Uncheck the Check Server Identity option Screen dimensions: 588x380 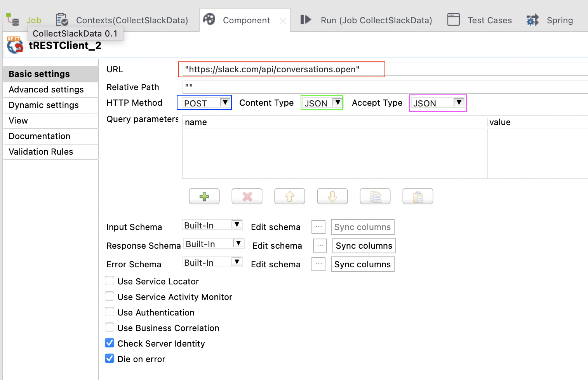[110, 343]
